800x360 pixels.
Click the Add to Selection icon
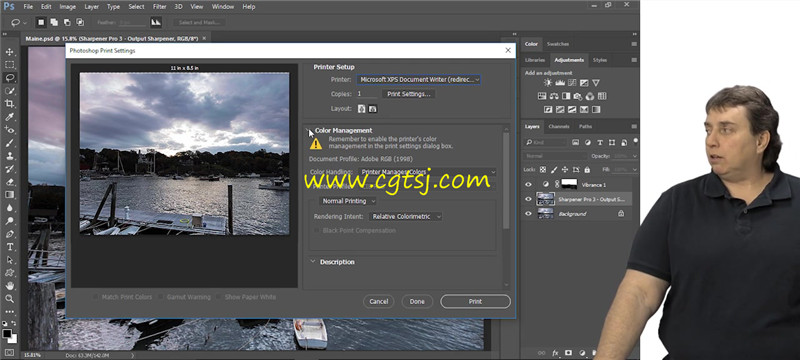click(x=55, y=22)
